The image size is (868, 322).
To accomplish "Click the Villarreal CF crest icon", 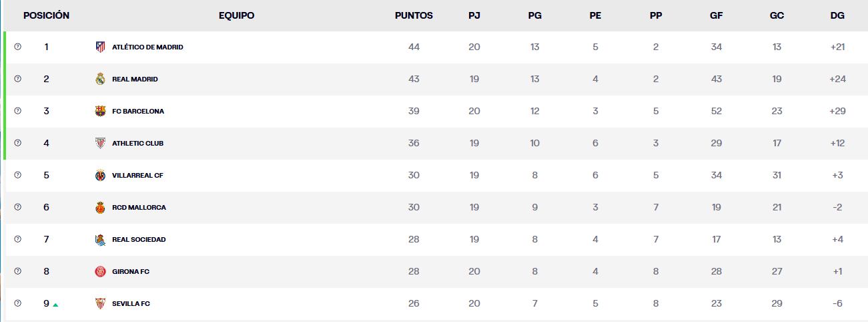I will click(x=100, y=176).
